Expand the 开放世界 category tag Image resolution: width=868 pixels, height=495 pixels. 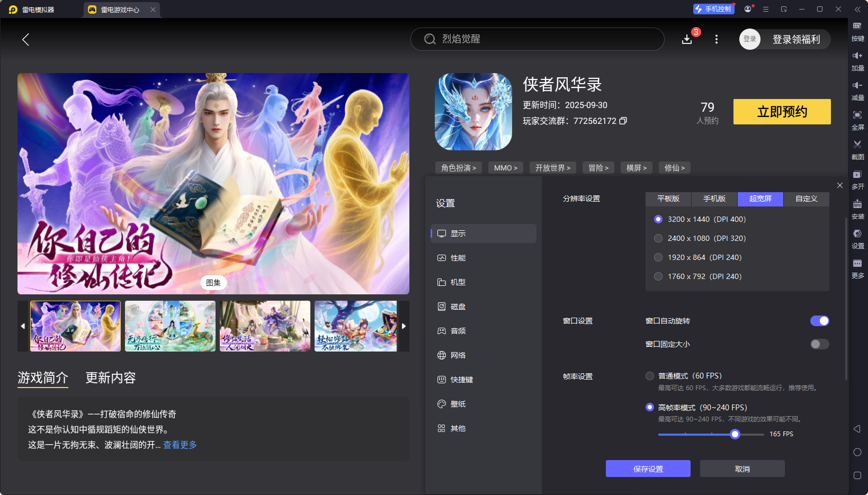(552, 168)
